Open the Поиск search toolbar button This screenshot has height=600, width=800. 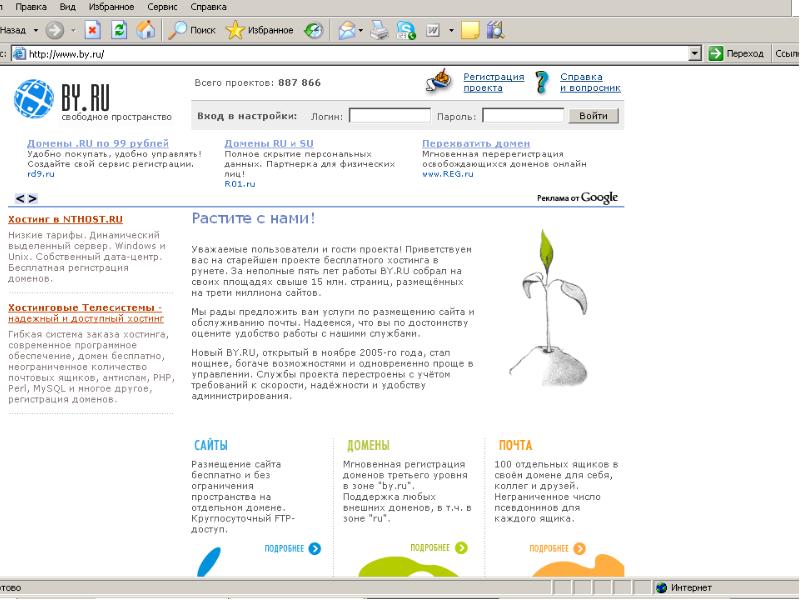pyautogui.click(x=192, y=30)
